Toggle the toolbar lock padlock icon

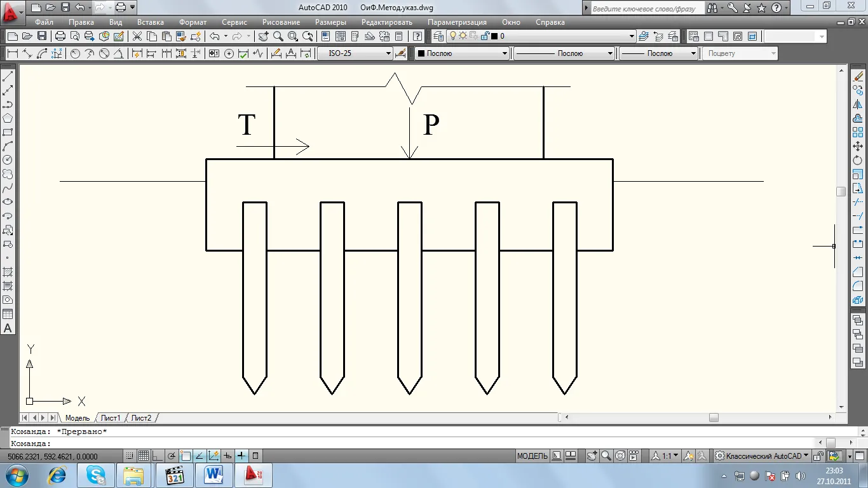(819, 456)
